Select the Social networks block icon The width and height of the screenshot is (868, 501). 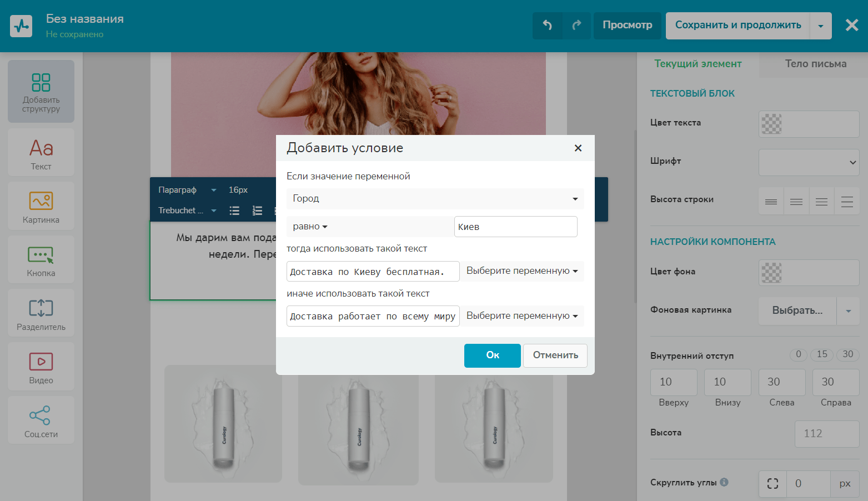41,420
